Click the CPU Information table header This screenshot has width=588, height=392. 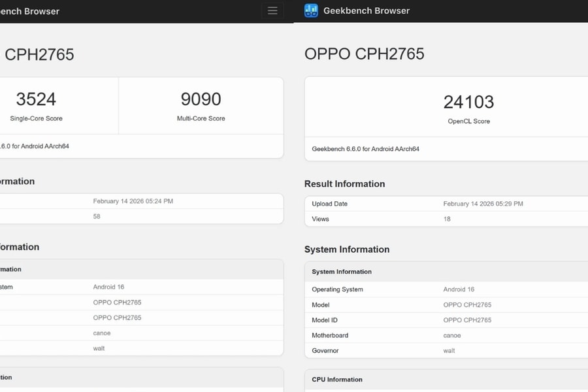337,379
